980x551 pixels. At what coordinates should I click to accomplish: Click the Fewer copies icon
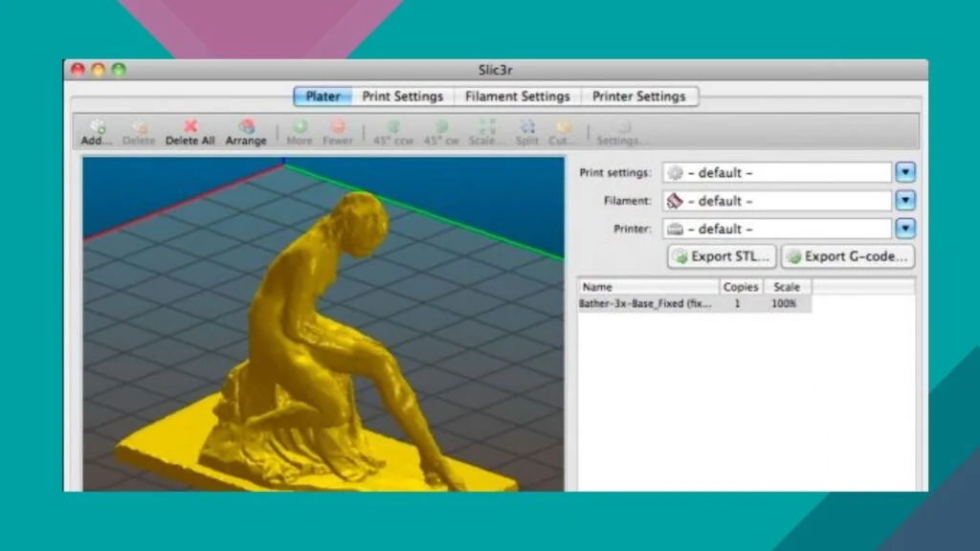click(338, 127)
